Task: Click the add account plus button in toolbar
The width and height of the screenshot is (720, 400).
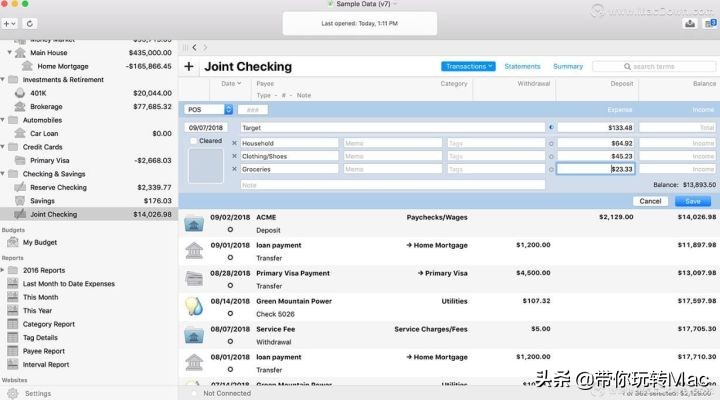Action: 9,23
